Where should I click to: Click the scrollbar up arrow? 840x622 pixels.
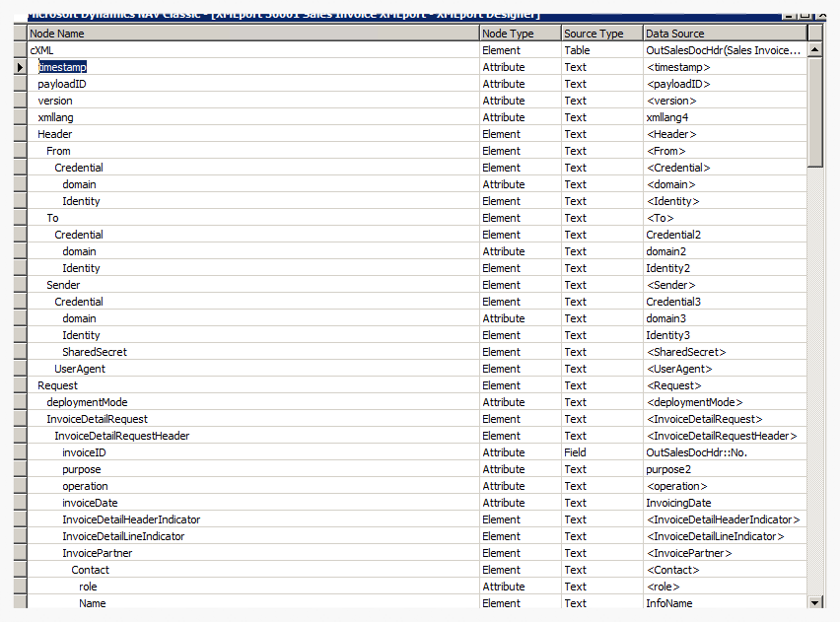[814, 50]
